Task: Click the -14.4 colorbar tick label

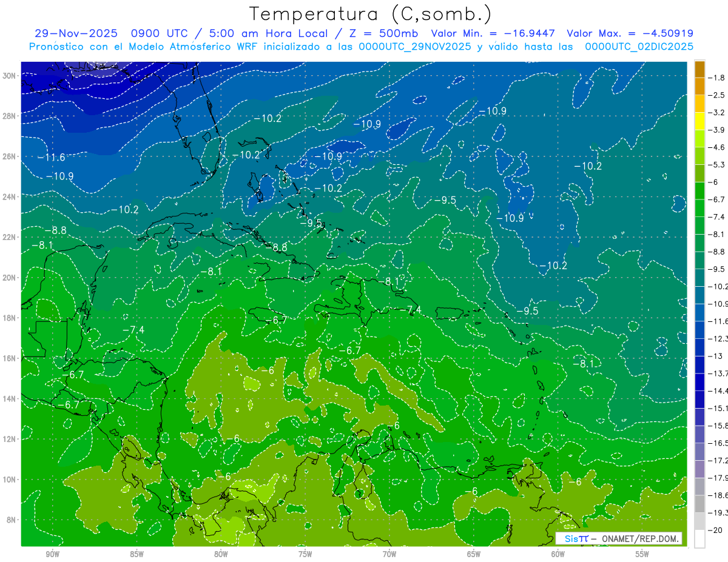Action: [718, 390]
